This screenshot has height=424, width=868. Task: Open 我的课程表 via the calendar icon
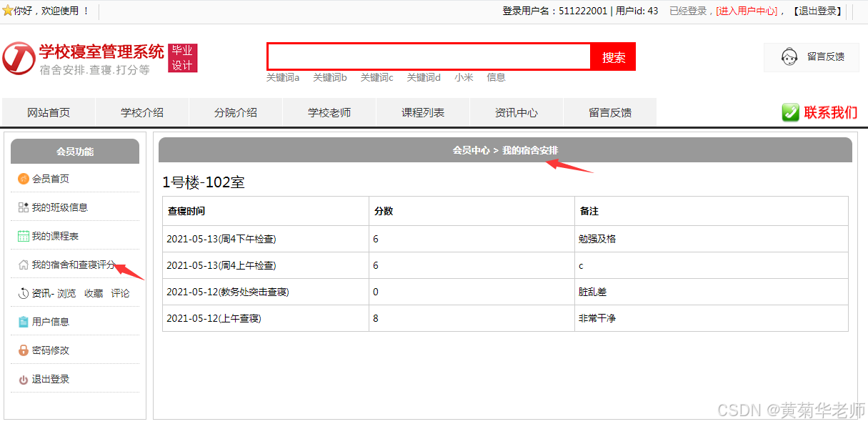22,236
